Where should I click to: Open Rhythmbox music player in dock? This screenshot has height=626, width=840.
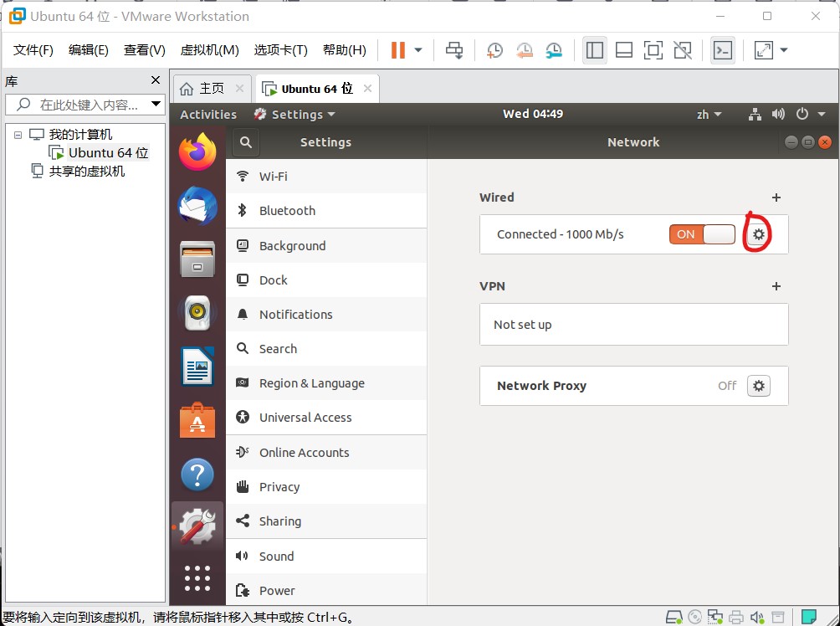(x=197, y=313)
